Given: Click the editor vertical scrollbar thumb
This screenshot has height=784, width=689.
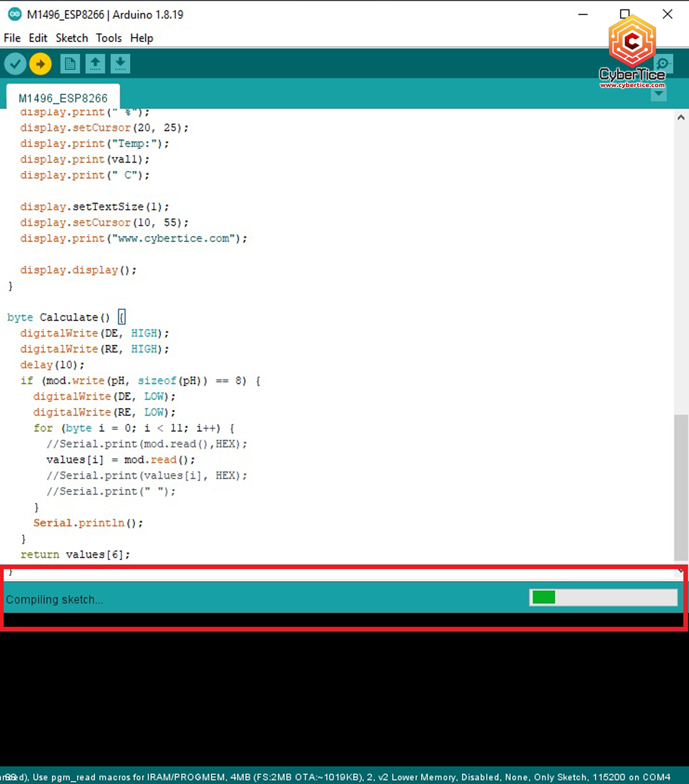Looking at the screenshot, I should pyautogui.click(x=681, y=487).
